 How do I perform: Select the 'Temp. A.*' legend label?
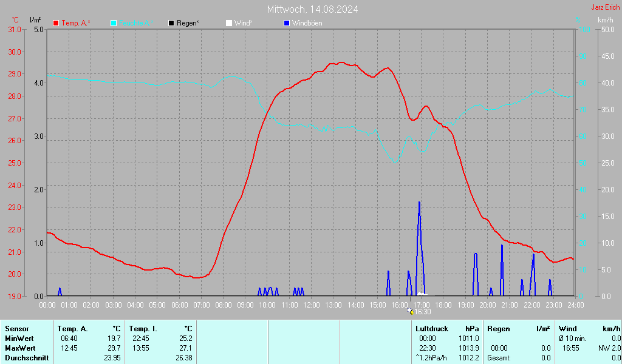pos(76,23)
